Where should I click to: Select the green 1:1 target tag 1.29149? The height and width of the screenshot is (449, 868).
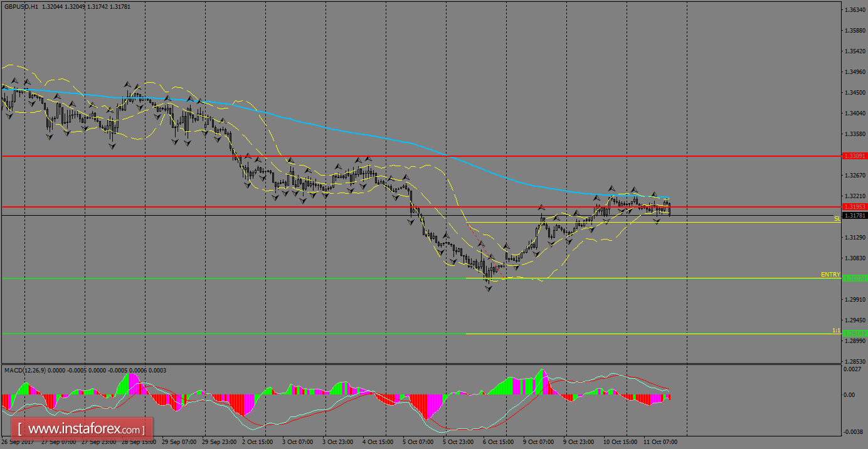click(x=855, y=333)
